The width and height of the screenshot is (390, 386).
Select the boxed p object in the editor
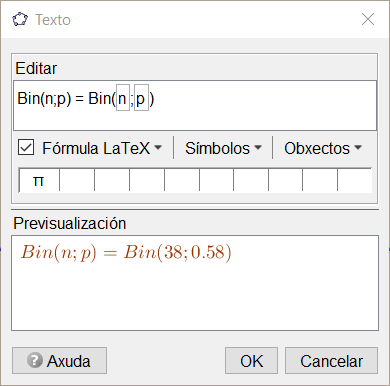coord(141,98)
